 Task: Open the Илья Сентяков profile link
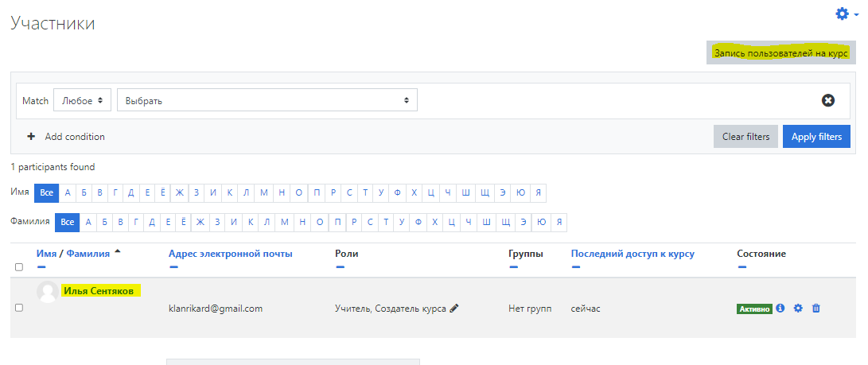pyautogui.click(x=99, y=291)
